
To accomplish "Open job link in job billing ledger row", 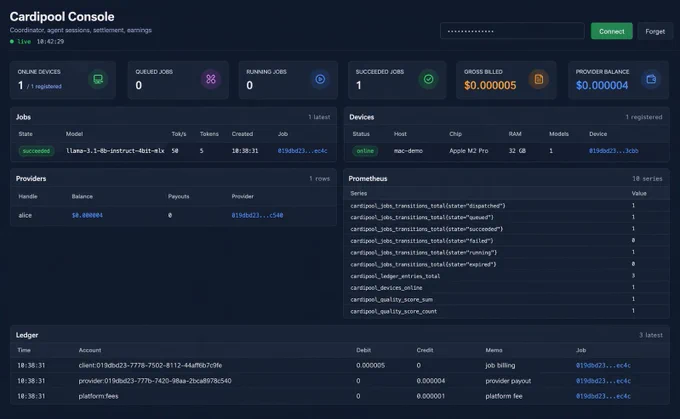I will 603,366.
